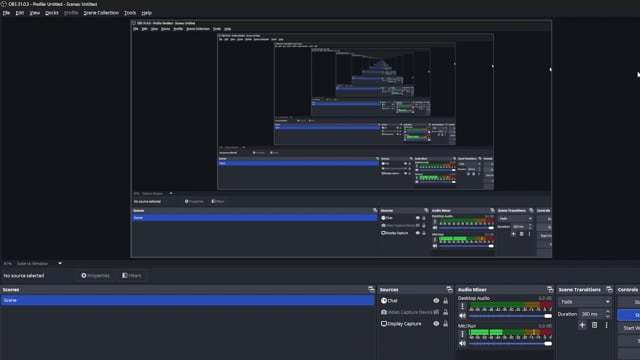Screen dimensions: 640x360
Task: Click the OBS logo in title bar
Action: (4, 4)
